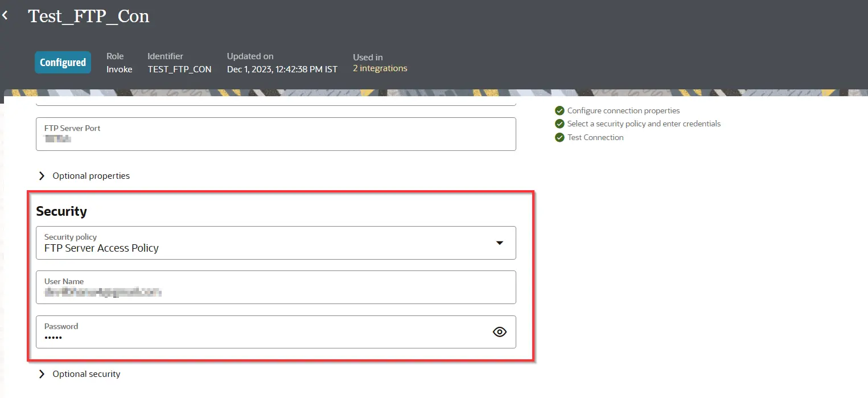Viewport: 868px width, 398px height.
Task: Show the password with the eye icon
Action: (x=499, y=332)
